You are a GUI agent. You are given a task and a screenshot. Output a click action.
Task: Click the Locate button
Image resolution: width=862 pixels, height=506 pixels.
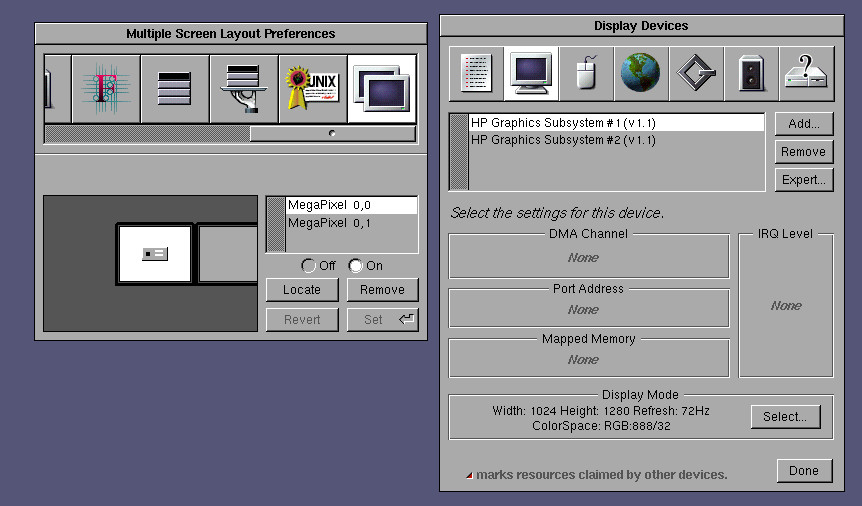tap(302, 290)
